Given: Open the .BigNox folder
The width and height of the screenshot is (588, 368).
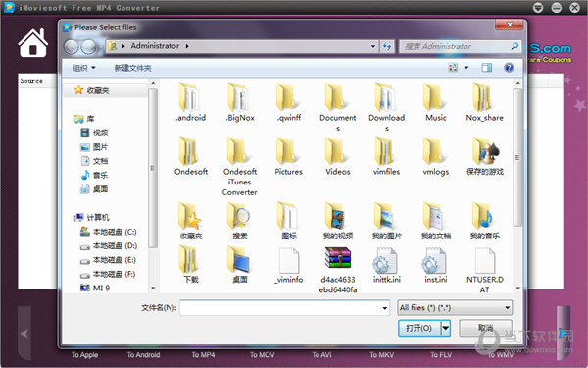Looking at the screenshot, I should 240,102.
